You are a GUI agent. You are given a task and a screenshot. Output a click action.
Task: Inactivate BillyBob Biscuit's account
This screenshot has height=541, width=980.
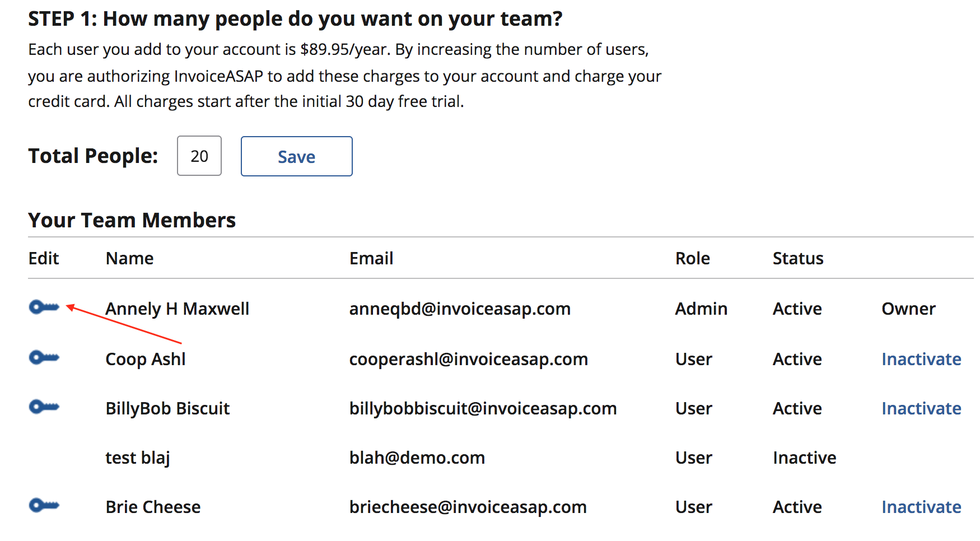(x=921, y=408)
